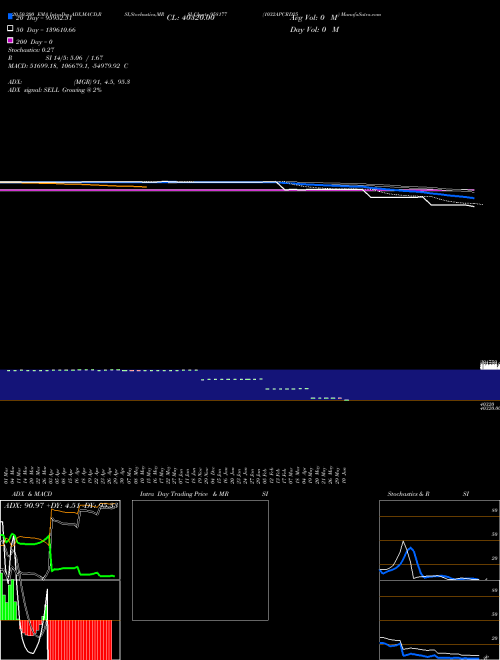Click the MACD values line in legend
500x660 pixels.
click(x=68, y=66)
